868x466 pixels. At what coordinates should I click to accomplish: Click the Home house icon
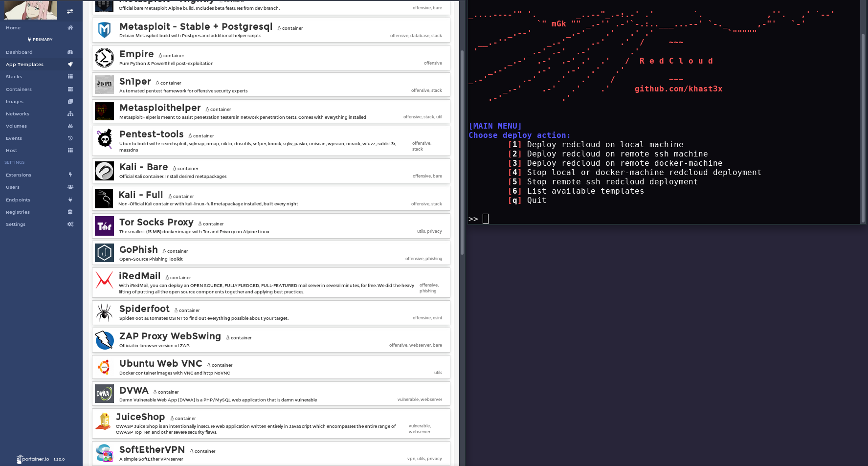click(x=70, y=28)
